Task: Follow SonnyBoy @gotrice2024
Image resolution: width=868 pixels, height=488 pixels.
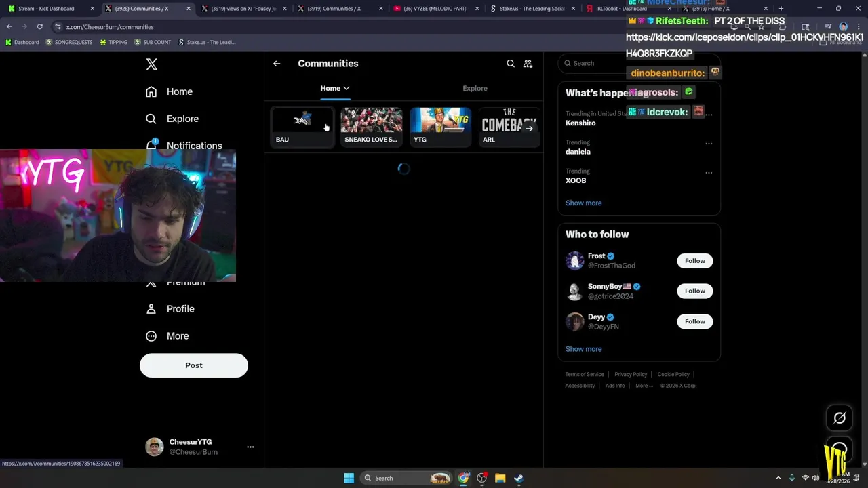Action: [x=694, y=291]
